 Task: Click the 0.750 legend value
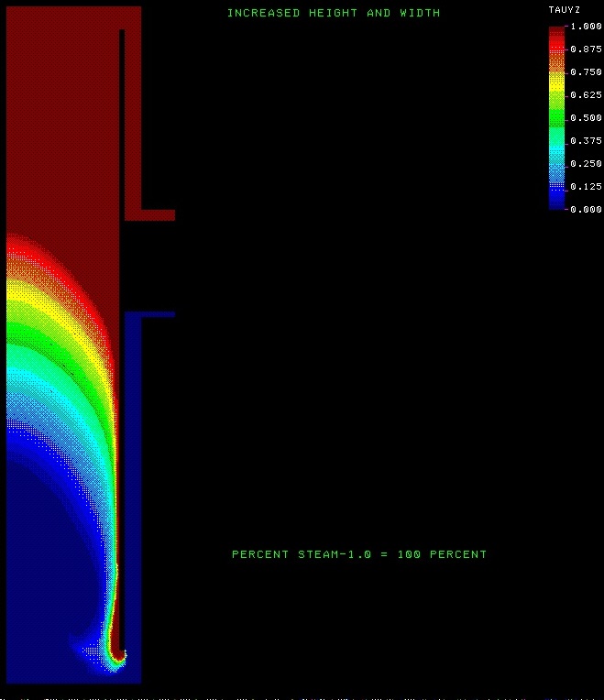(587, 71)
